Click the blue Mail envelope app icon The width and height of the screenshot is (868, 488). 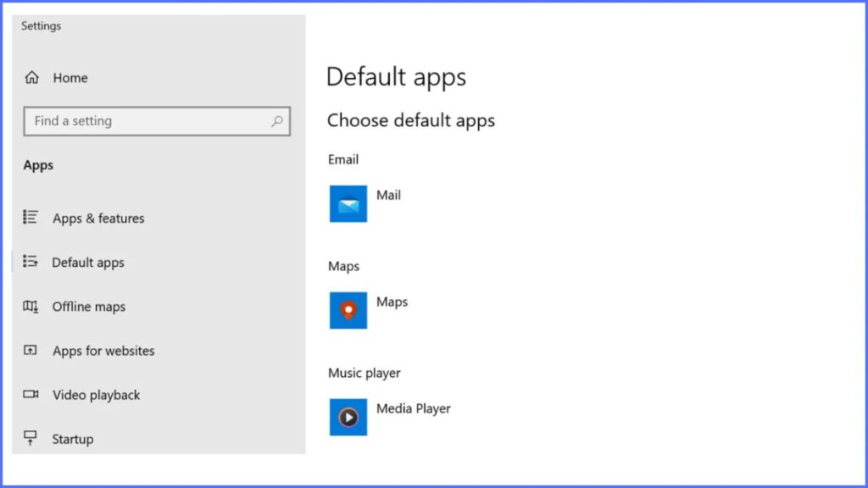(348, 204)
